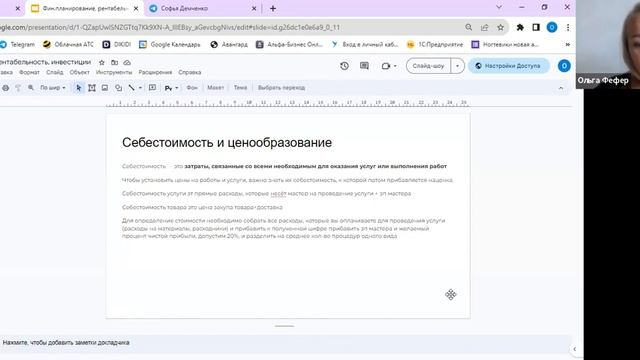Image resolution: width=640 pixels, height=360 pixels.
Task: Open the Telegram bookmark
Action: [18, 44]
